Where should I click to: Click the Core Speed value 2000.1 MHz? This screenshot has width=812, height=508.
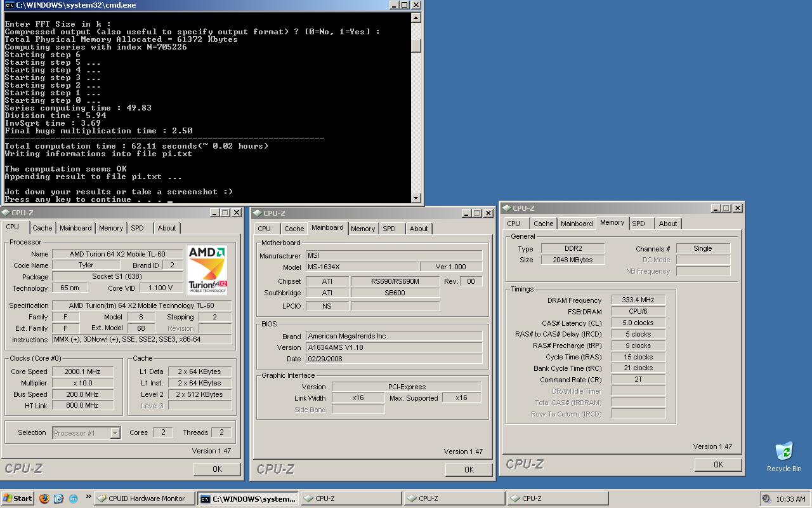(82, 371)
